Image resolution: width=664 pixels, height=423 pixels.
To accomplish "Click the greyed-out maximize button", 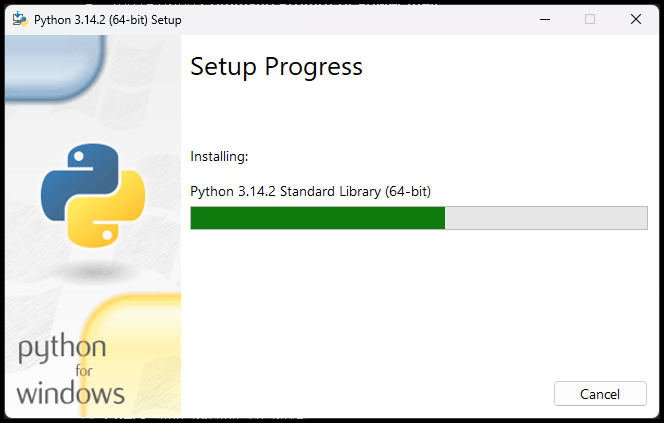I will pos(590,19).
